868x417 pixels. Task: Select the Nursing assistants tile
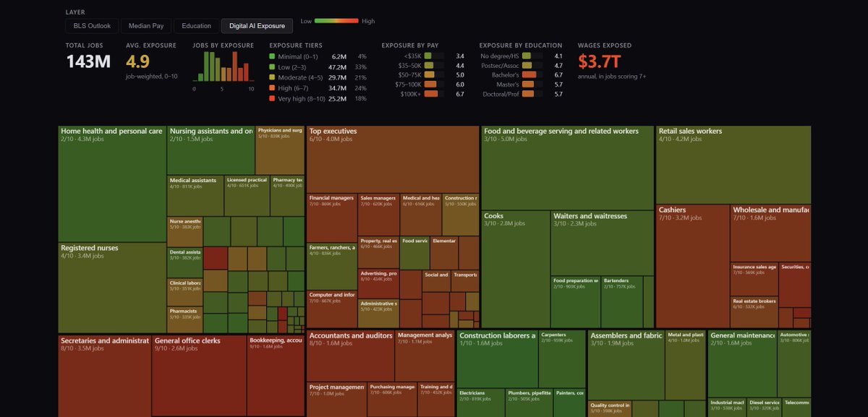210,150
